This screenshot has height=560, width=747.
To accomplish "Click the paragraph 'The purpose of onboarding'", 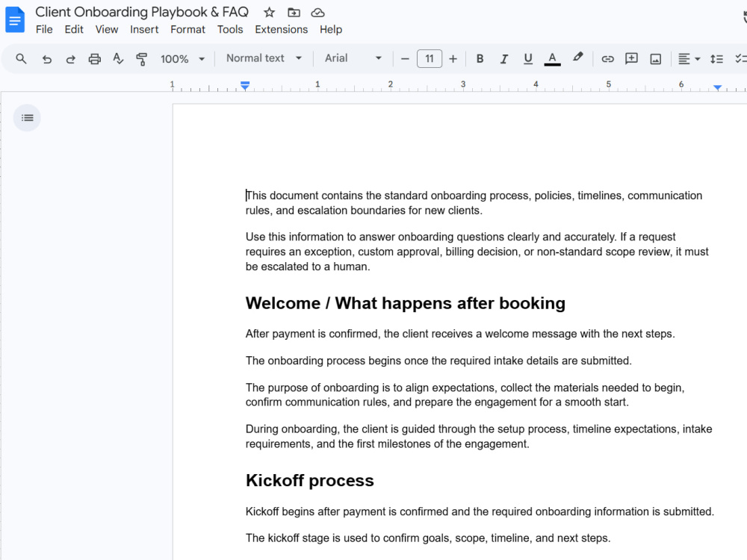I will point(465,395).
